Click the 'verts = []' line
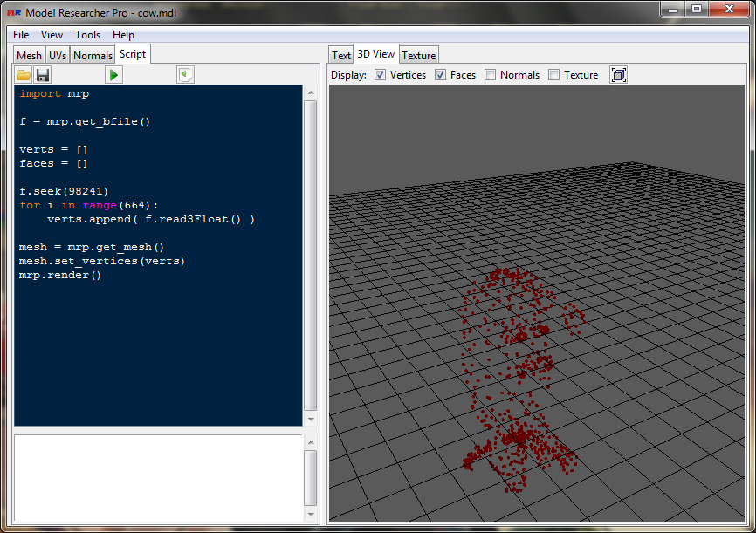756x533 pixels. [53, 149]
